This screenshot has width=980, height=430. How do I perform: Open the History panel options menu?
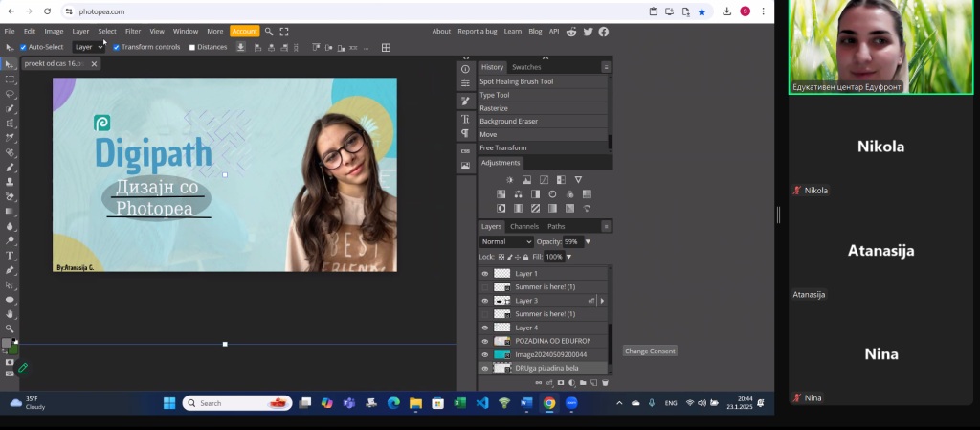[x=606, y=67]
